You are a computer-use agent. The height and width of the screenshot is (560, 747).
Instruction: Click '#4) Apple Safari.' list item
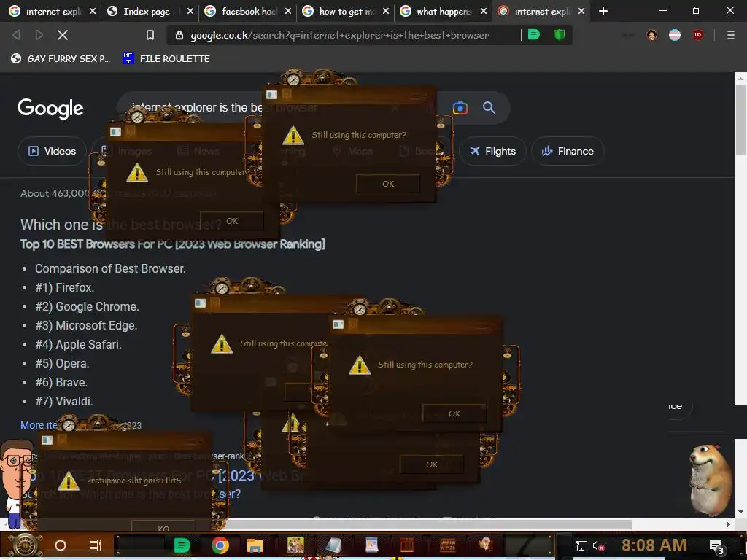click(78, 344)
